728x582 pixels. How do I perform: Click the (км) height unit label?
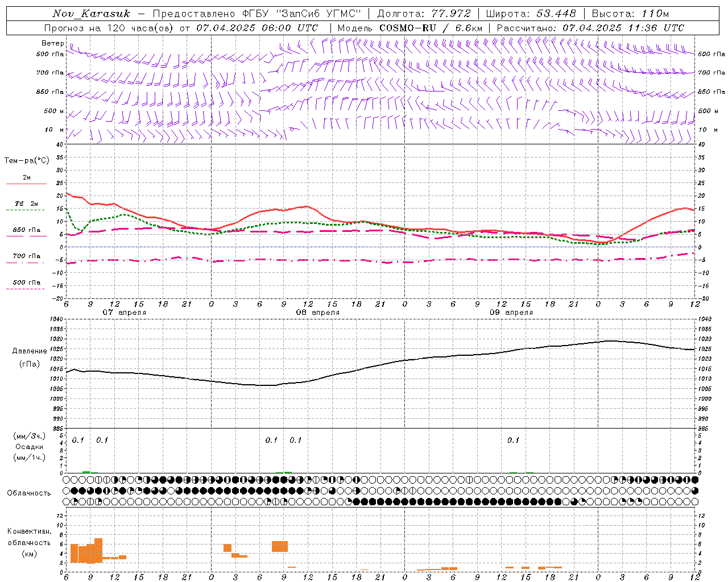(29, 553)
